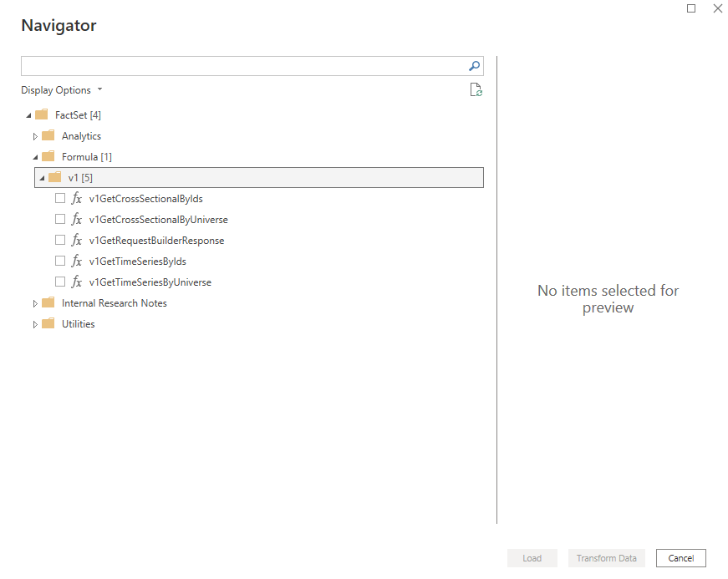
Task: Click the fx icon beside v1GetTimeSeriesByIds
Action: 77,261
